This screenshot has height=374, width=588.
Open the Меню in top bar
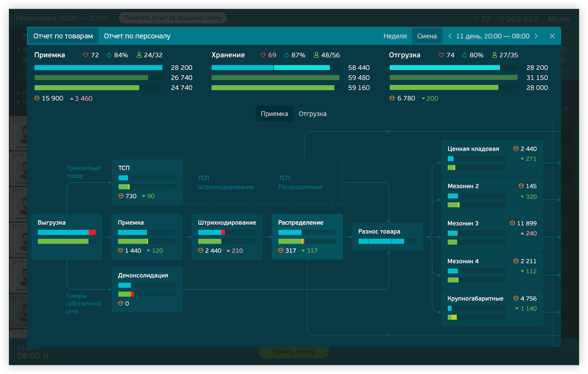click(559, 19)
